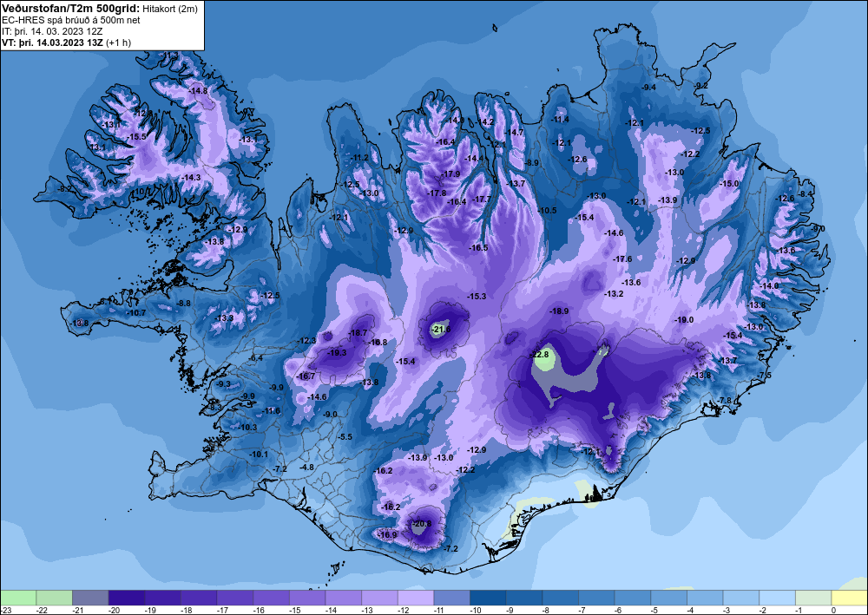Click the -17.7 temperature label
The height and width of the screenshot is (615, 868).
[482, 200]
